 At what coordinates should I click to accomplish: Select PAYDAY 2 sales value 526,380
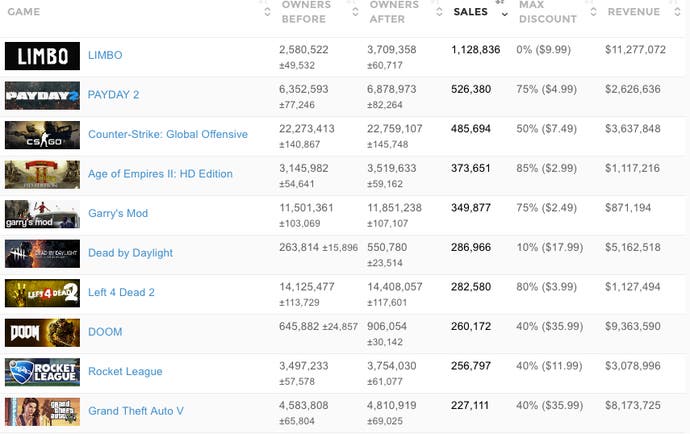pos(471,89)
